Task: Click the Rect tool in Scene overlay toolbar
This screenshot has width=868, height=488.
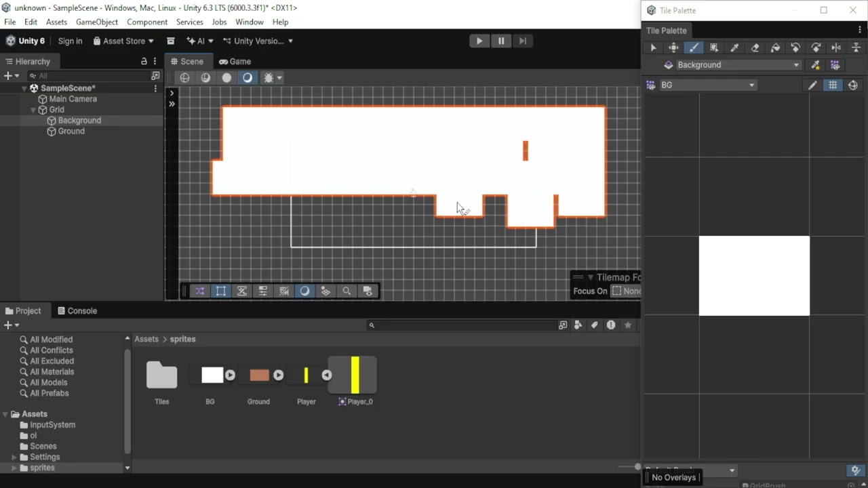Action: (220, 291)
